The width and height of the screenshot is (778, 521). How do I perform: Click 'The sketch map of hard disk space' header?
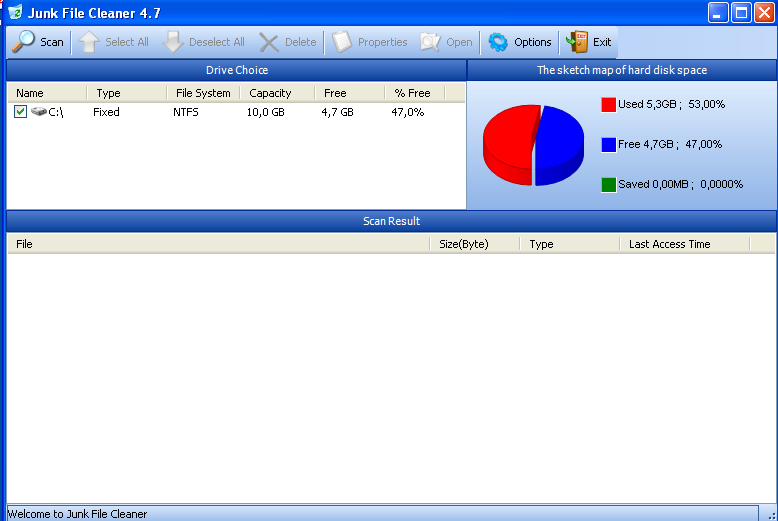(x=622, y=70)
